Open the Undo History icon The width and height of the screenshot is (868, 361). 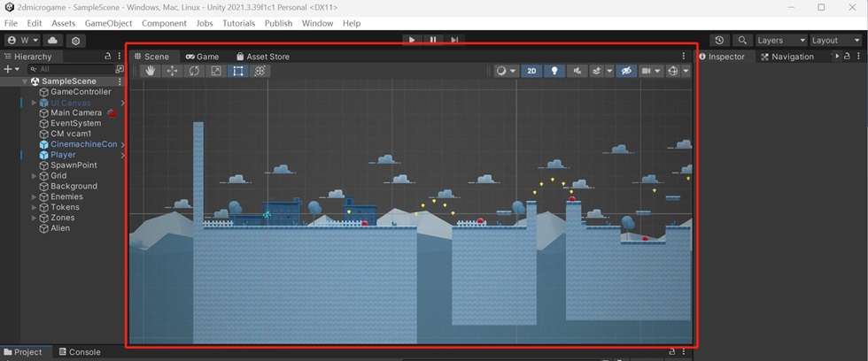[718, 41]
